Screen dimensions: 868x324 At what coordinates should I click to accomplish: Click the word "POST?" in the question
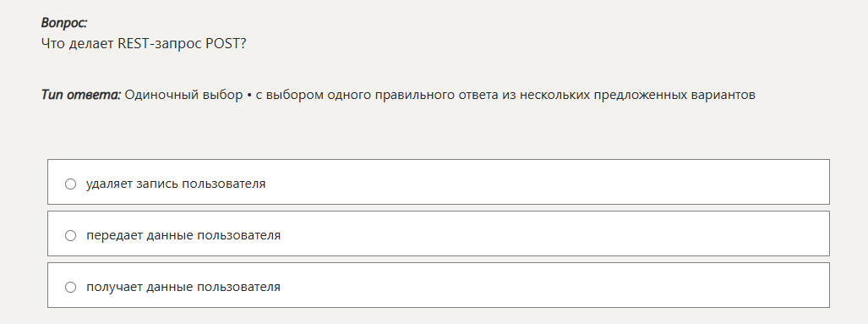pos(226,44)
